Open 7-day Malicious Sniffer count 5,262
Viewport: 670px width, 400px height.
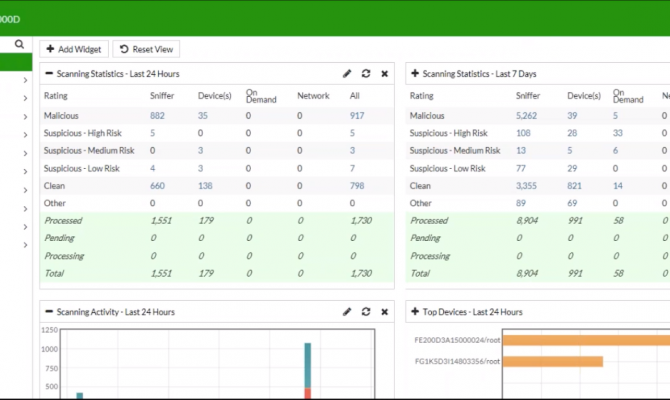pos(526,115)
